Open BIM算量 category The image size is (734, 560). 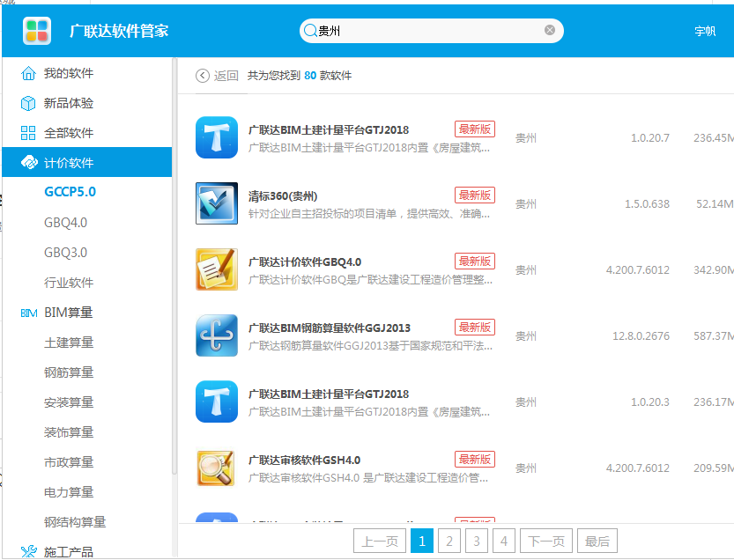click(x=69, y=313)
